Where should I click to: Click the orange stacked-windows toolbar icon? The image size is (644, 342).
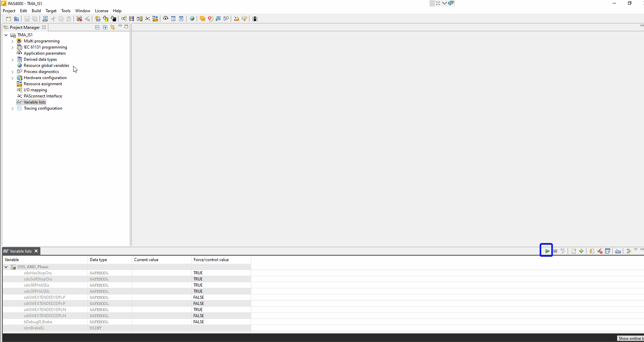[x=202, y=19]
